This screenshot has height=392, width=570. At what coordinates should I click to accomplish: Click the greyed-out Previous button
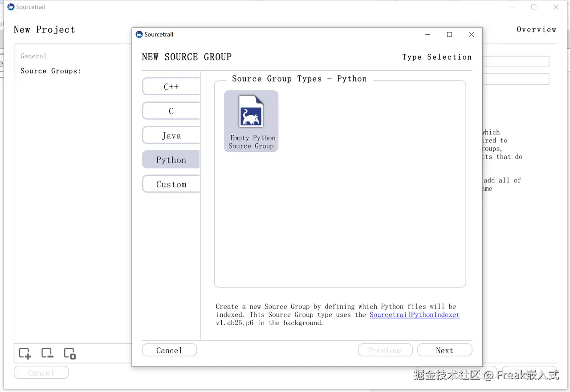point(385,350)
